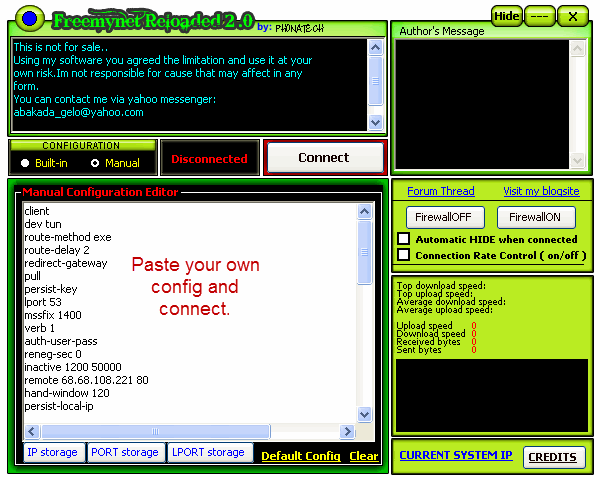Click the 'dev tun' config line
Viewport: 600px width, 480px height.
tap(43, 224)
